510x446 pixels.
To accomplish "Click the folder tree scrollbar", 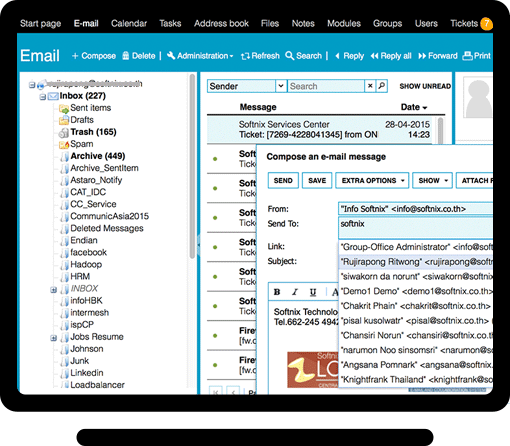I will click(x=192, y=166).
